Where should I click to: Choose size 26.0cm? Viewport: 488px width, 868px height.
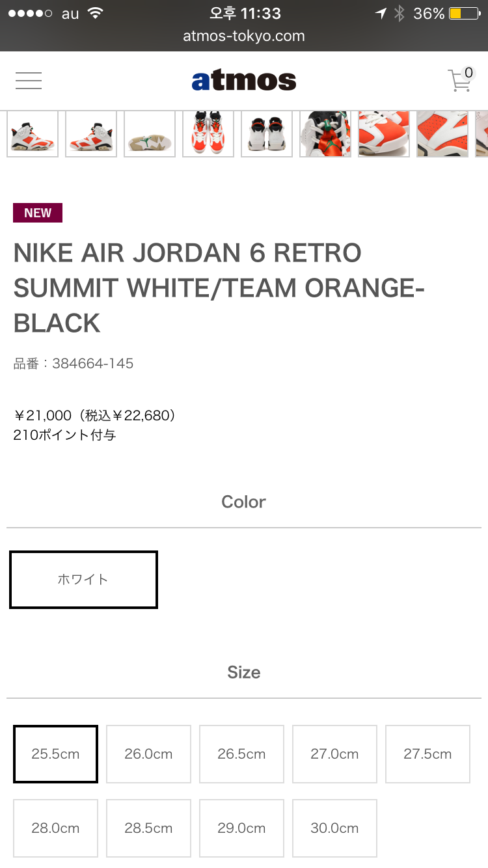click(x=148, y=754)
